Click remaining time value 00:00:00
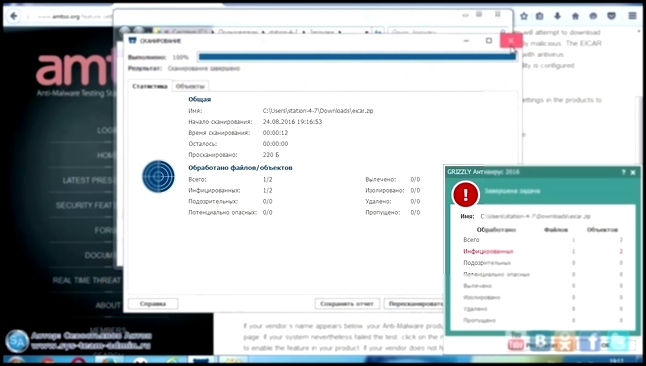 (275, 143)
